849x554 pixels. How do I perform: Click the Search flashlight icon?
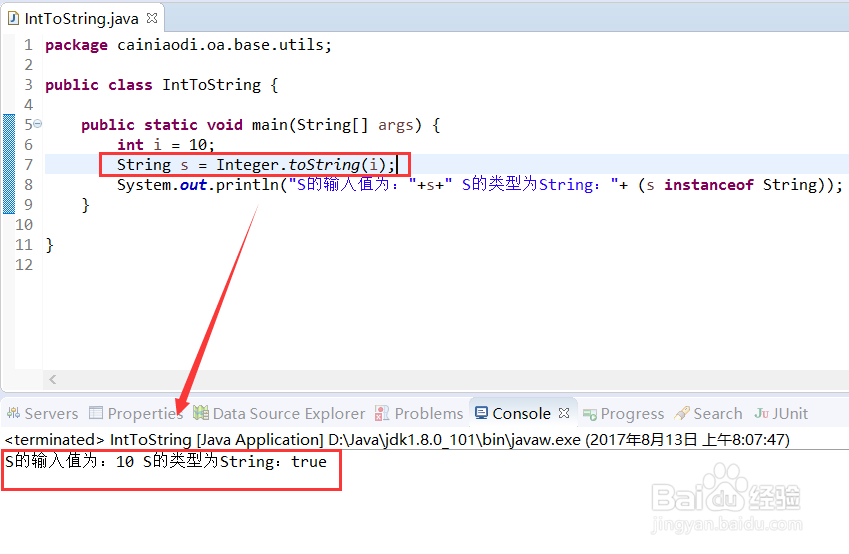click(682, 413)
